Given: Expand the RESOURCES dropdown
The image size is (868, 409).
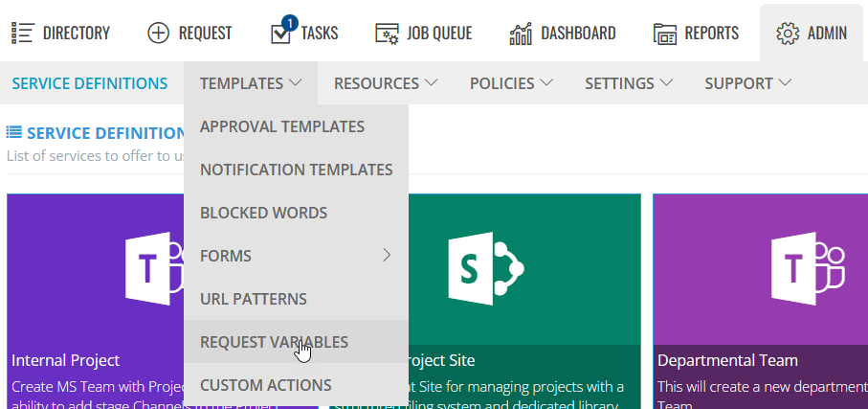Looking at the screenshot, I should (x=386, y=83).
